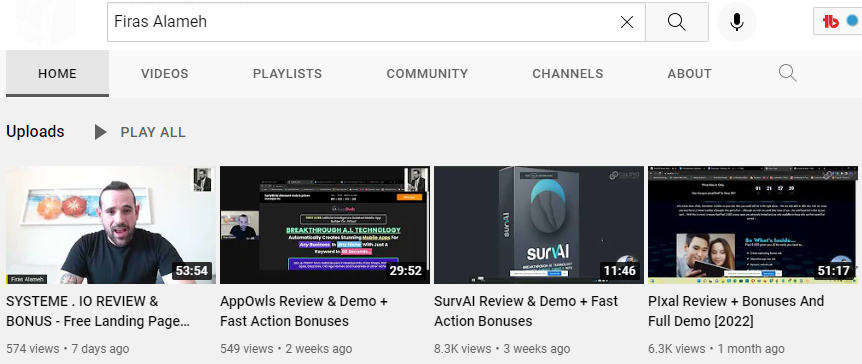Click the 53:54 duration badge
Screen dimensions: 862x364
pyautogui.click(x=192, y=271)
